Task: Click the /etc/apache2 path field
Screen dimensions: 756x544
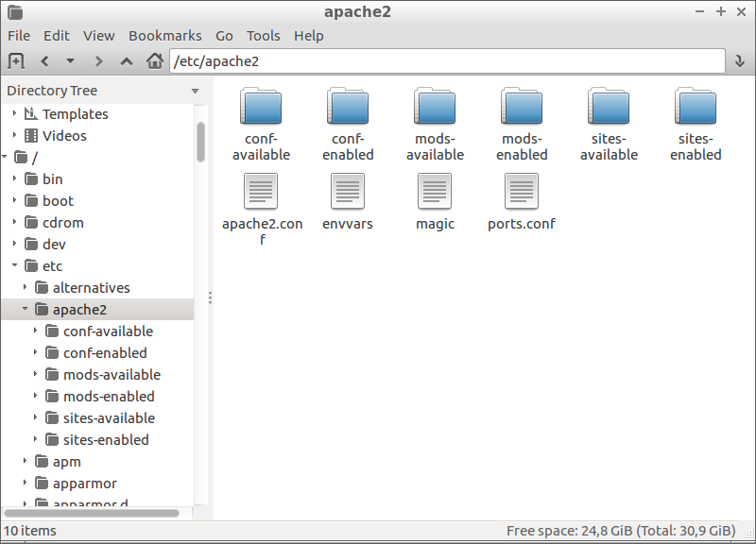Action: click(x=447, y=61)
